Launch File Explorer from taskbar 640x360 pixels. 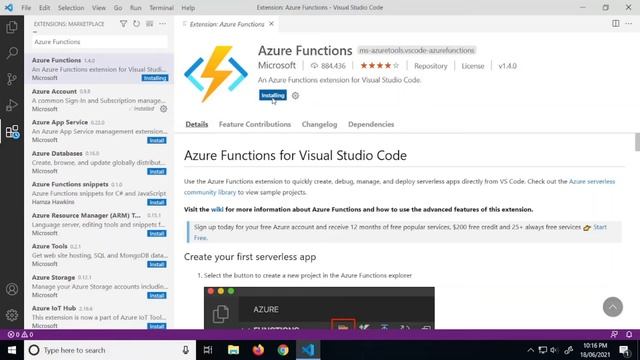[233, 350]
